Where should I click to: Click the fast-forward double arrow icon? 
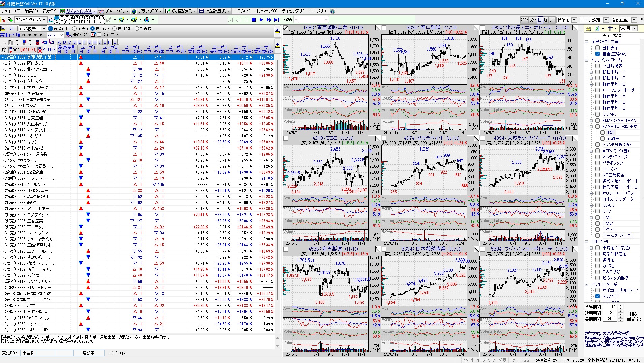tap(269, 20)
